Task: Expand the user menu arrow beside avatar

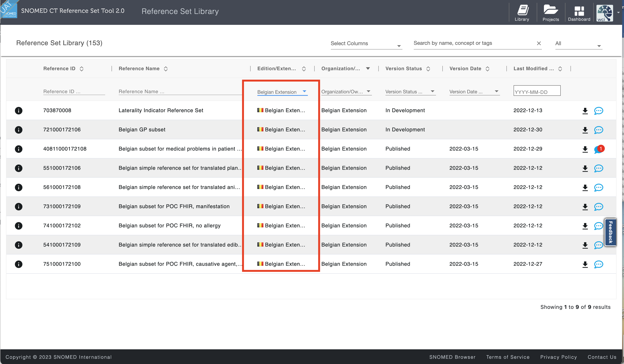Action: click(x=618, y=13)
